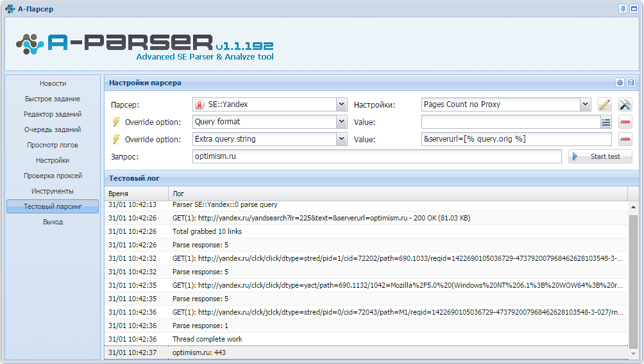
Task: Open the Extra query string override dropdown
Action: tap(341, 139)
